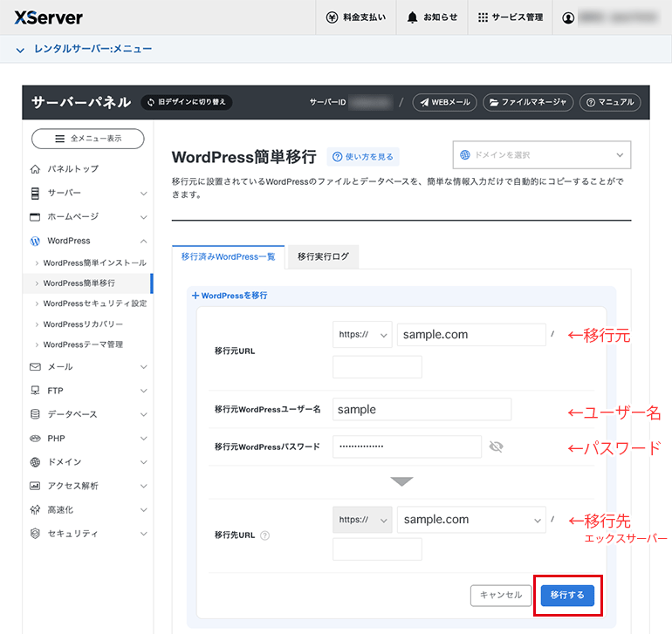Switch to 旧デザインに切り替え
The width and height of the screenshot is (672, 634).
pyautogui.click(x=187, y=102)
